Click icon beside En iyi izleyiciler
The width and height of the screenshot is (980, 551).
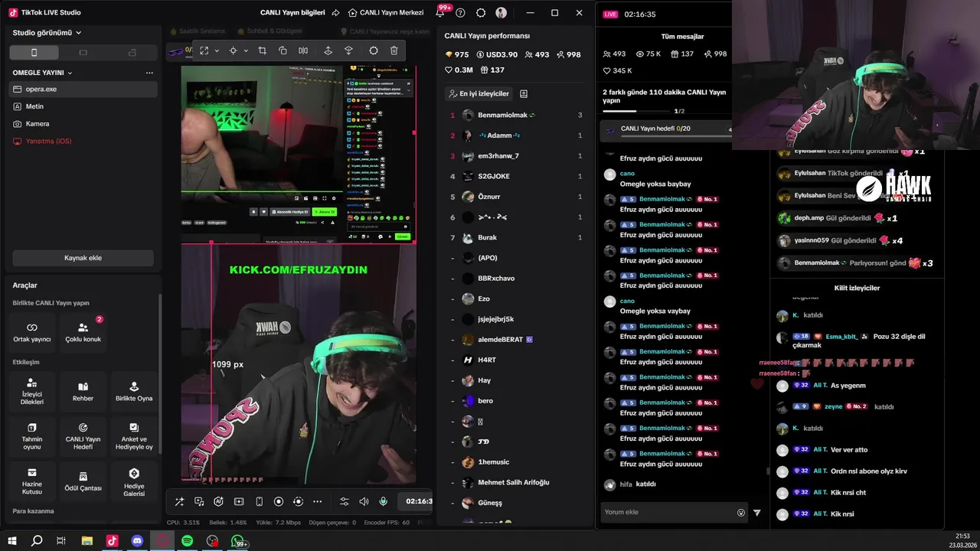pos(524,93)
